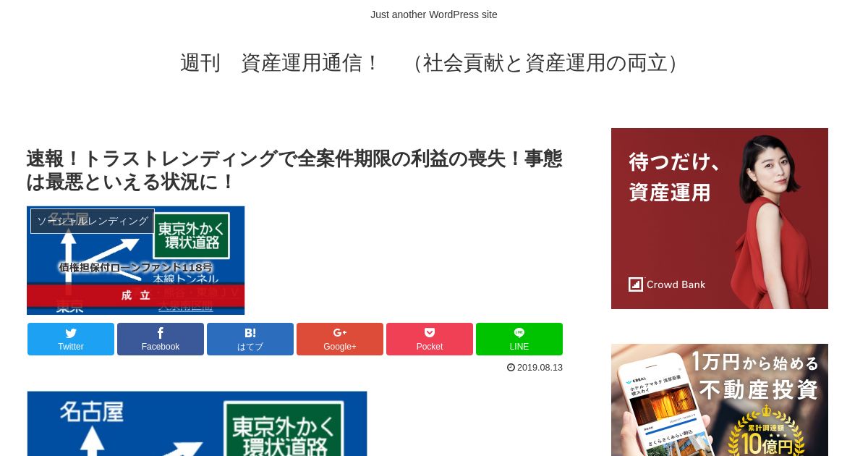This screenshot has width=868, height=456.
Task: Save the article to Pocket
Action: pyautogui.click(x=430, y=339)
